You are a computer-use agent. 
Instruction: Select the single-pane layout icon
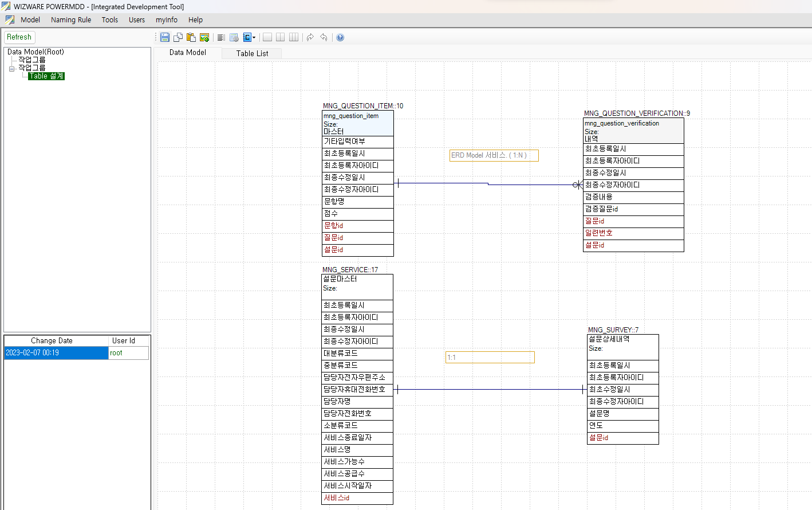click(x=267, y=37)
